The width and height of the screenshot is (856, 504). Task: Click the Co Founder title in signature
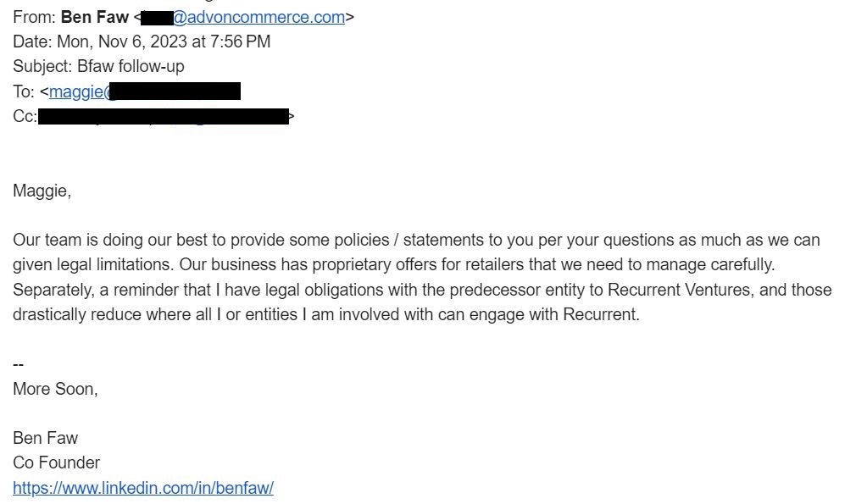pos(56,462)
